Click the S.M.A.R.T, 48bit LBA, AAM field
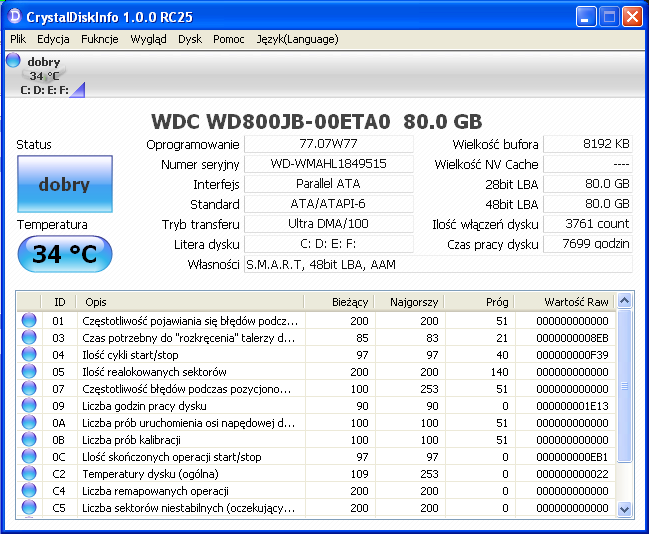 pyautogui.click(x=438, y=264)
